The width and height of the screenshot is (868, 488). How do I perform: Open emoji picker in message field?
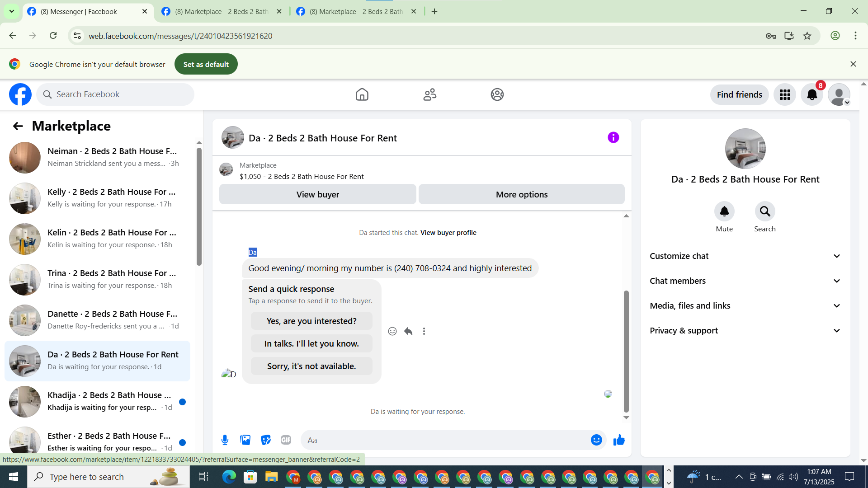click(596, 440)
